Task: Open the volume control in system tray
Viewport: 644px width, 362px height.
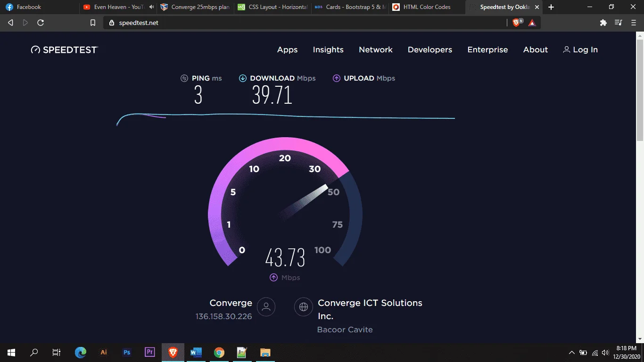Action: point(605,353)
